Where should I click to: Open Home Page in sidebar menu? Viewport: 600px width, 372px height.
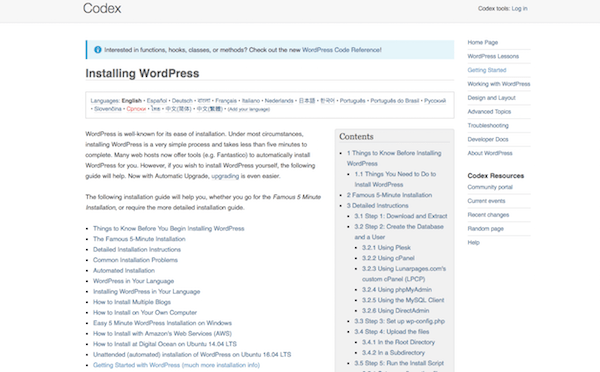[x=483, y=42]
